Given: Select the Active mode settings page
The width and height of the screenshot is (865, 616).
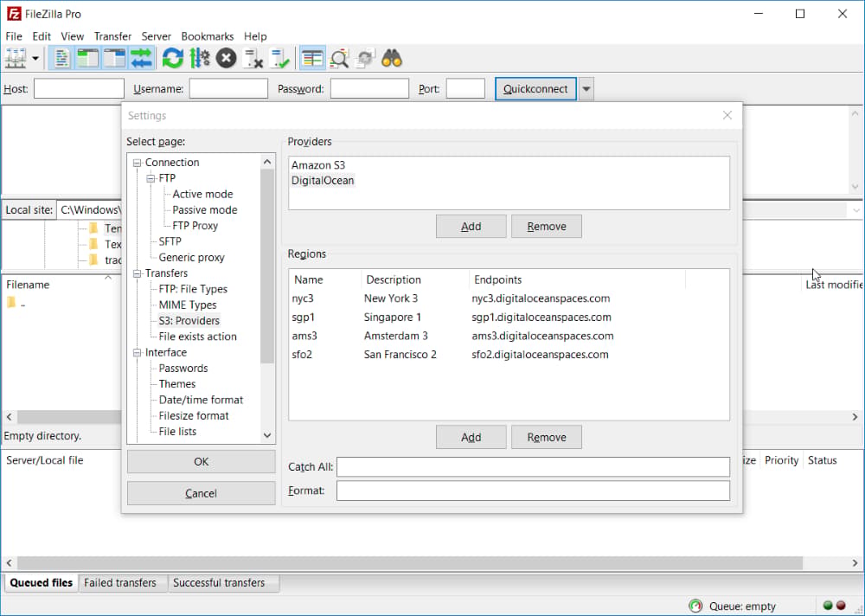Looking at the screenshot, I should pos(202,195).
